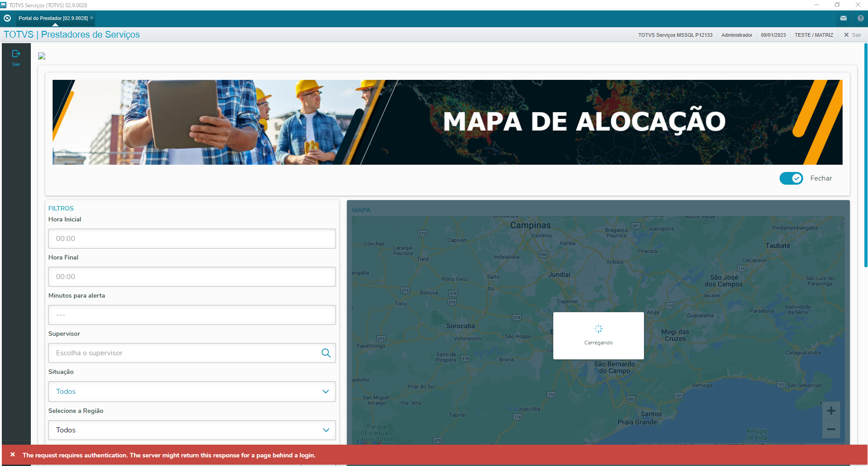
Task: Click the Jundiaí label on the map
Action: (x=559, y=275)
